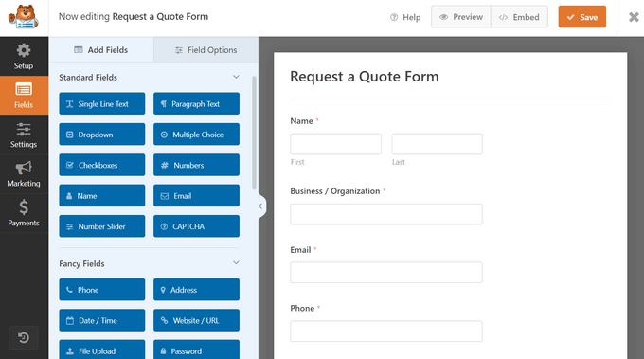
Task: Click the fields panel scrollbar
Action: pos(254,133)
